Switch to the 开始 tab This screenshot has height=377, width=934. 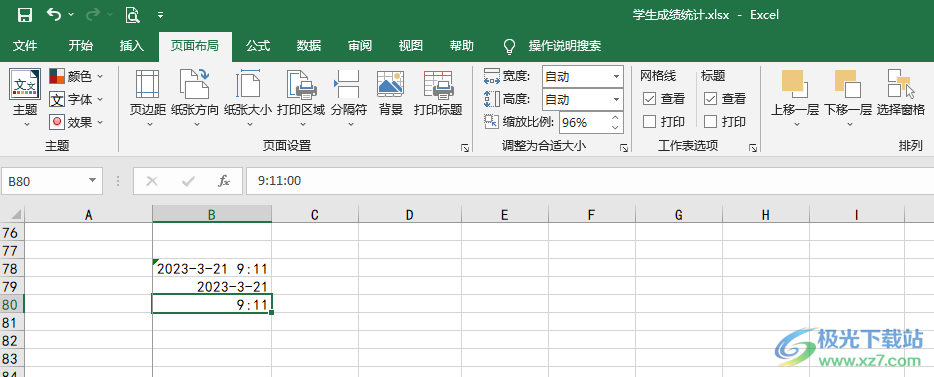80,46
